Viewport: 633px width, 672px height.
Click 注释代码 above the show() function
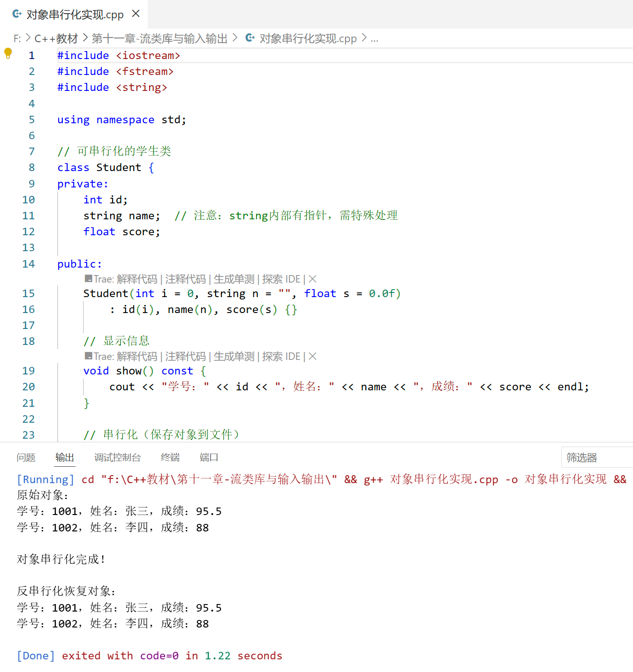coord(185,357)
